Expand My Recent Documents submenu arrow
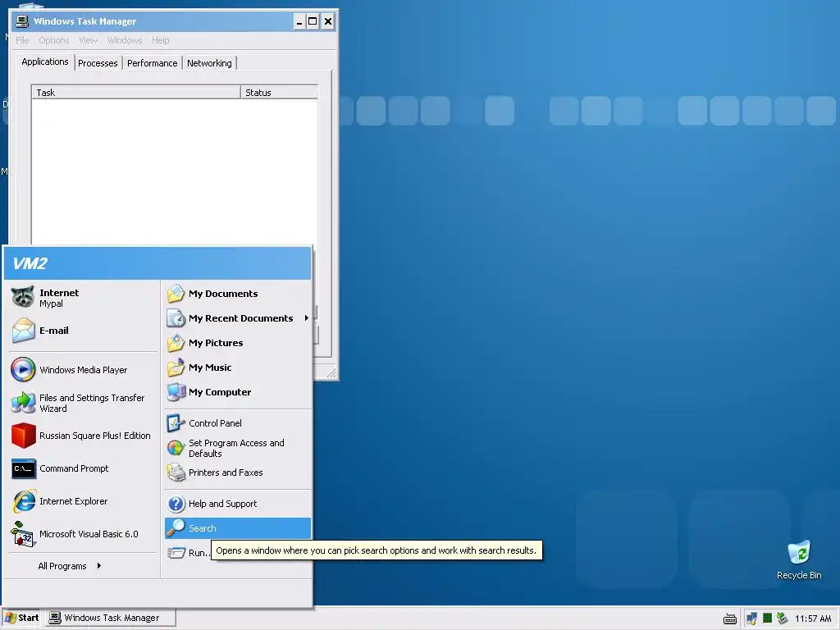The image size is (840, 630). click(307, 318)
